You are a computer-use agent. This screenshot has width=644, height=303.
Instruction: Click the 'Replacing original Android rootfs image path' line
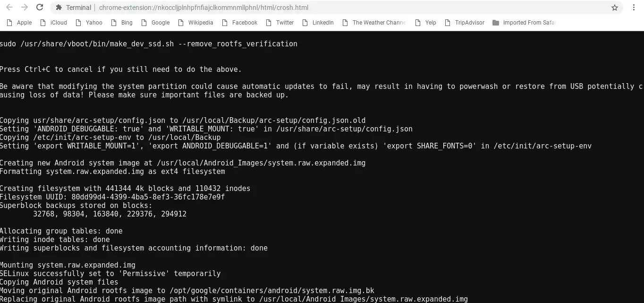[x=234, y=299]
